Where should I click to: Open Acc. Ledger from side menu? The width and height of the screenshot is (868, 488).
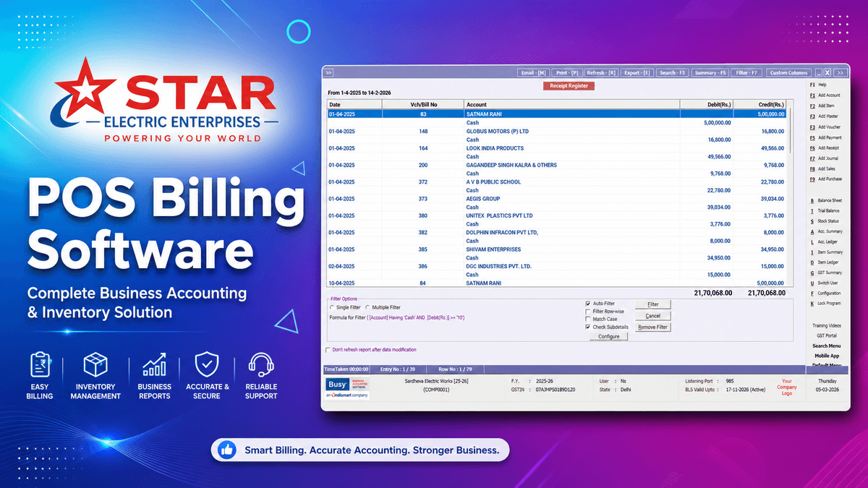(825, 242)
